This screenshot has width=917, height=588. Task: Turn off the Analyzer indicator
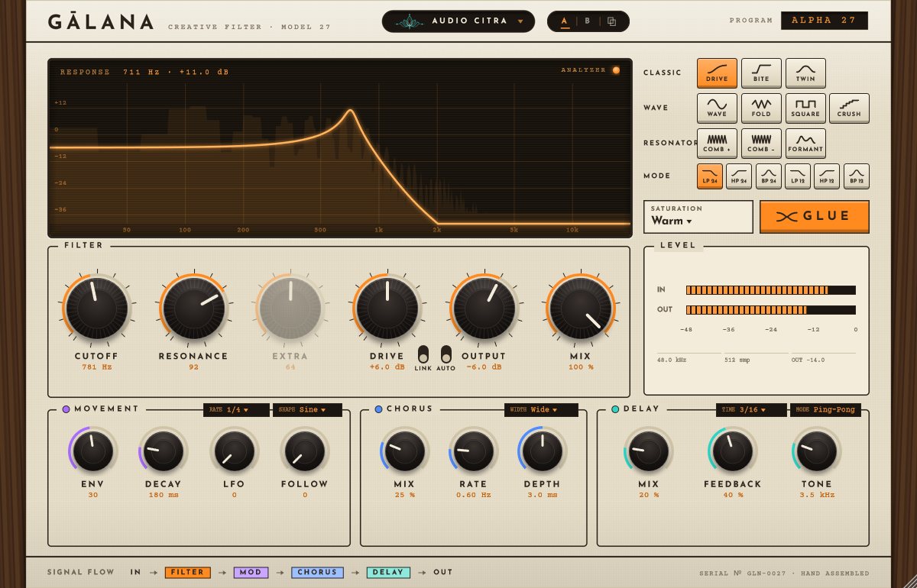point(616,70)
